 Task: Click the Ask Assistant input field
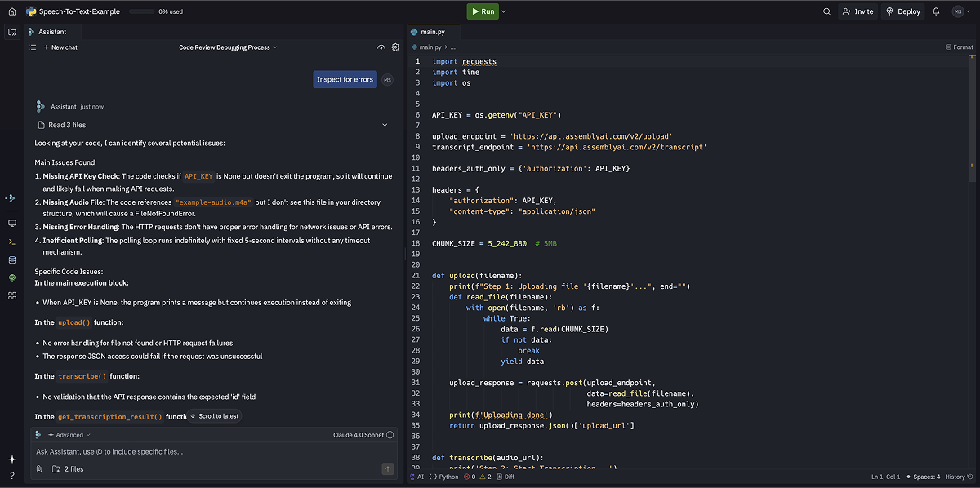coord(212,451)
